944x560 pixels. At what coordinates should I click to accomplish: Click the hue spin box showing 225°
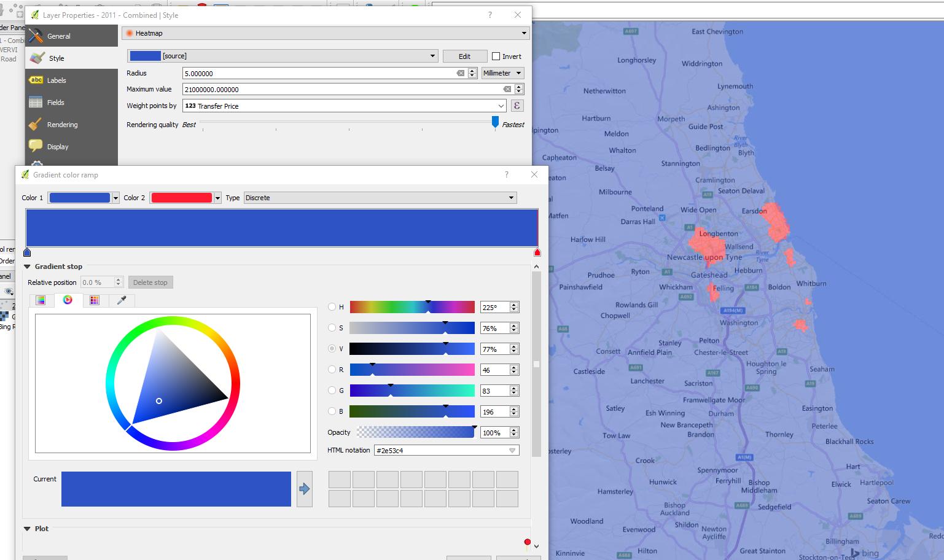click(x=499, y=307)
